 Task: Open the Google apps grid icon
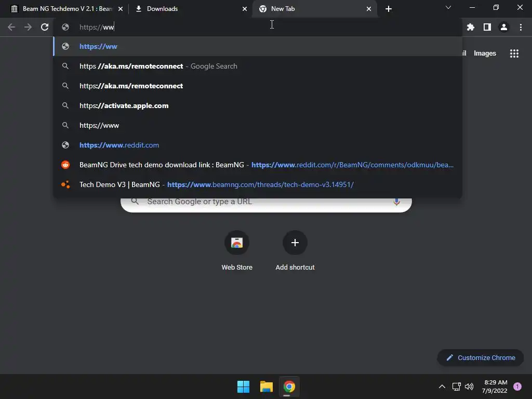point(514,54)
